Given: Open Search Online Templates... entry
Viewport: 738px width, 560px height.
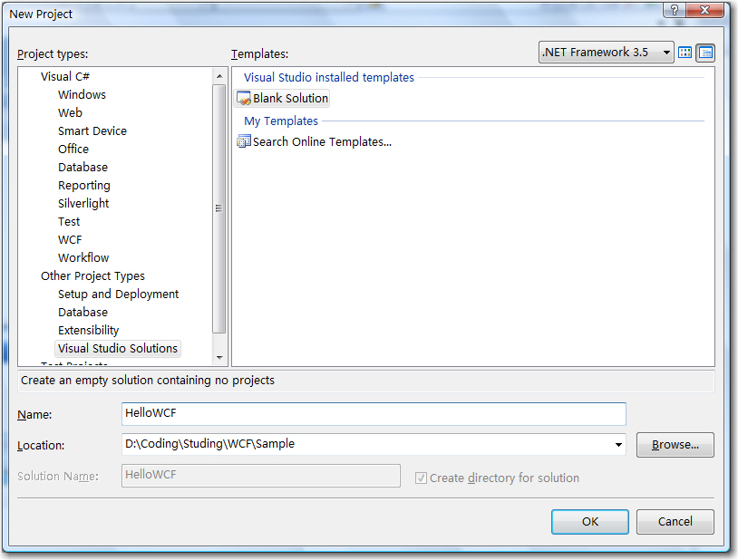Looking at the screenshot, I should (x=322, y=141).
